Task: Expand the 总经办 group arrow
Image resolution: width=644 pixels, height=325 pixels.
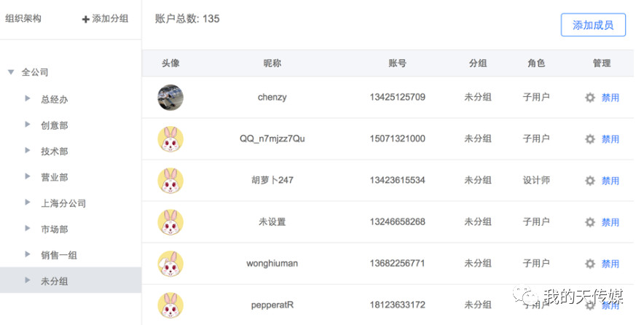Action: click(x=28, y=98)
